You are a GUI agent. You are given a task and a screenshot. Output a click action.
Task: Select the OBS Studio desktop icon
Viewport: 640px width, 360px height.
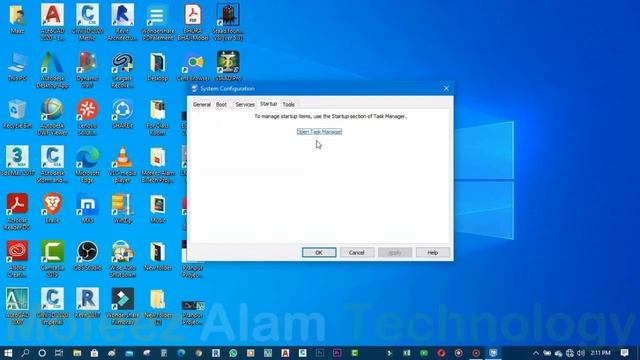pyautogui.click(x=87, y=256)
